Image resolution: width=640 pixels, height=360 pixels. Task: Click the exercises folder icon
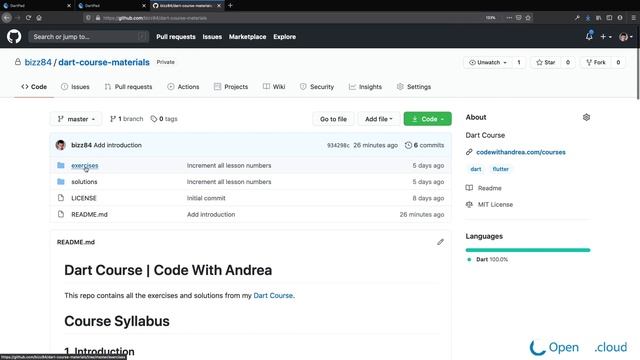[x=61, y=165]
